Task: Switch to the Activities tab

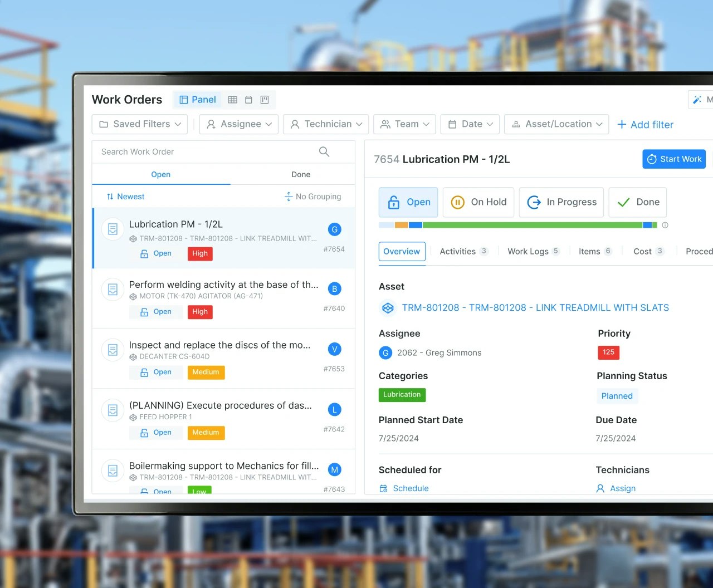Action: (x=457, y=251)
